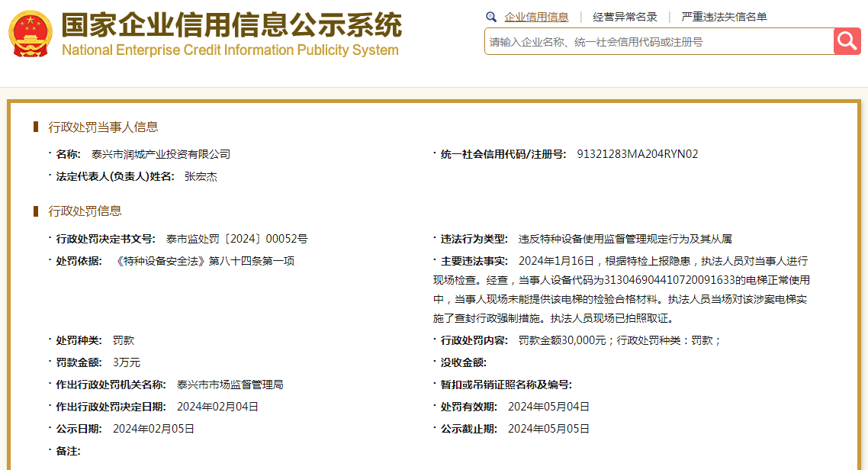This screenshot has width=868, height=470.
Task: Switch to the 经营异常名录 tab
Action: (625, 17)
